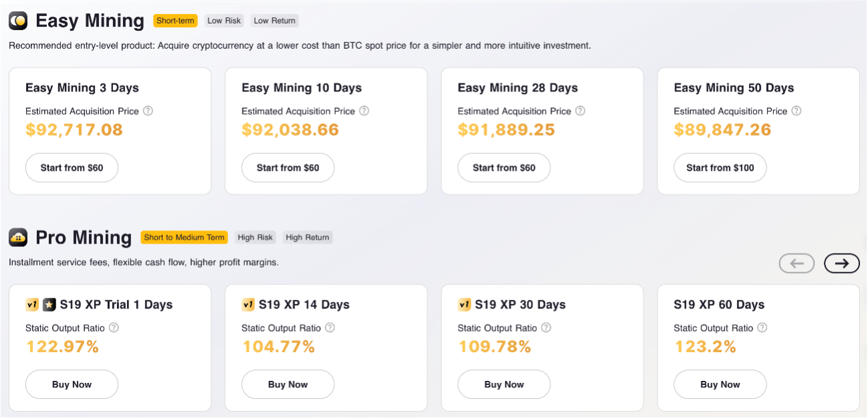
Task: Open the Estimated Acquisition Price help for 3 Days
Action: pos(148,111)
